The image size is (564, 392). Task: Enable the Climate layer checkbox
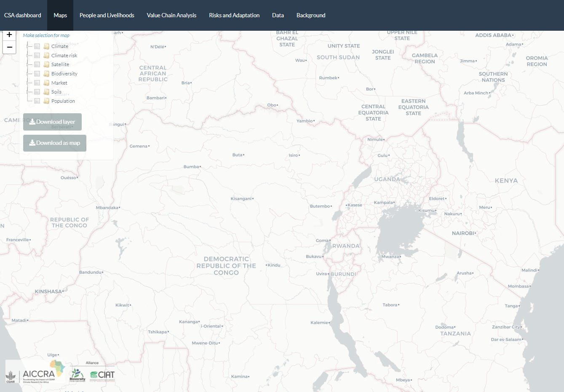[37, 46]
